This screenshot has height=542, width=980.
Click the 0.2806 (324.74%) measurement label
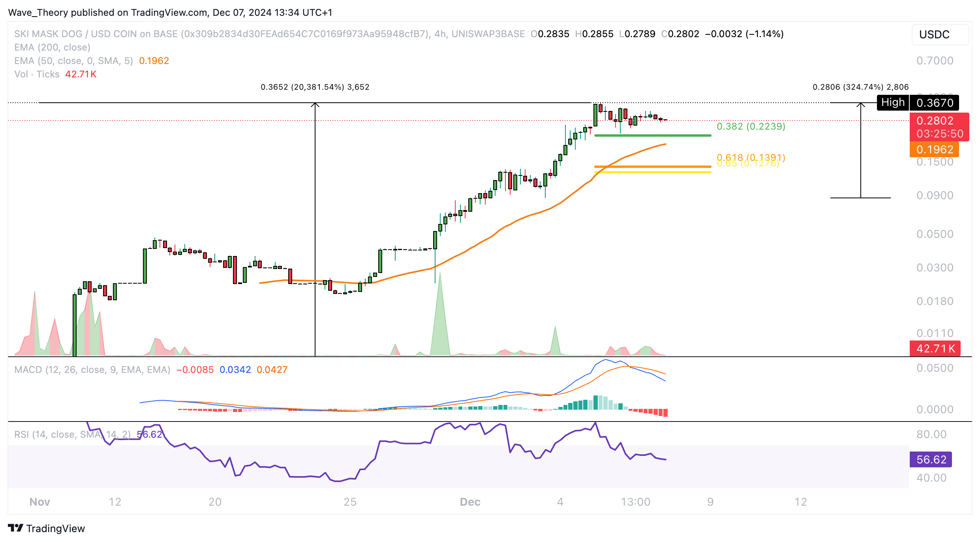[860, 87]
